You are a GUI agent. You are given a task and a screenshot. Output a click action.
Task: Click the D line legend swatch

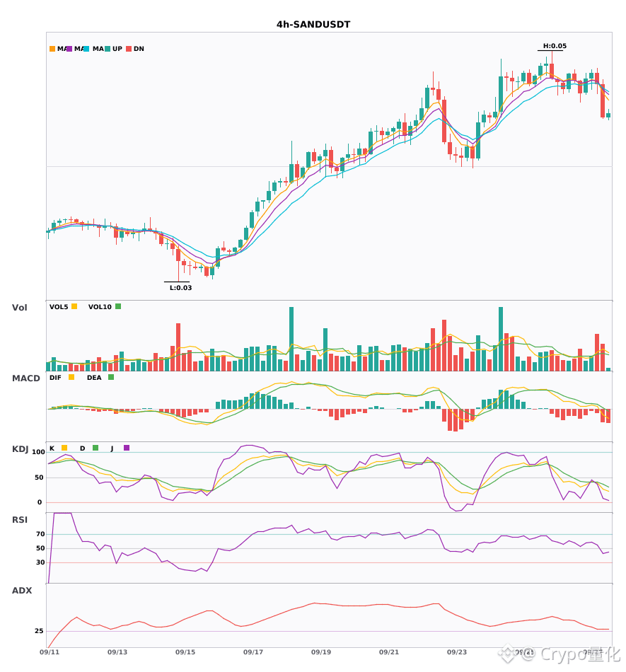point(95,448)
